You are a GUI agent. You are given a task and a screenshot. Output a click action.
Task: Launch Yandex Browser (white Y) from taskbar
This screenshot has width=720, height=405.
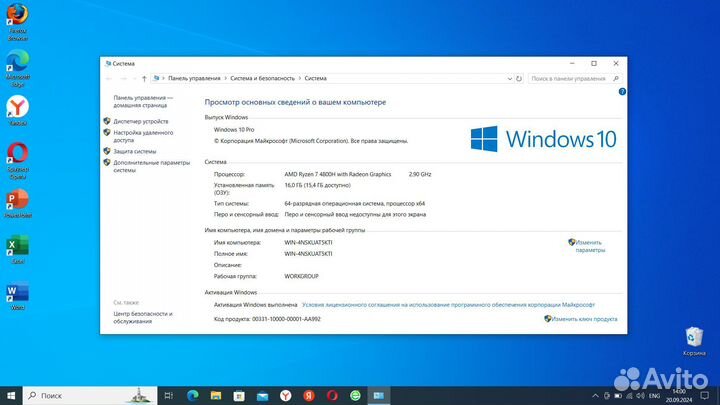coord(286,395)
